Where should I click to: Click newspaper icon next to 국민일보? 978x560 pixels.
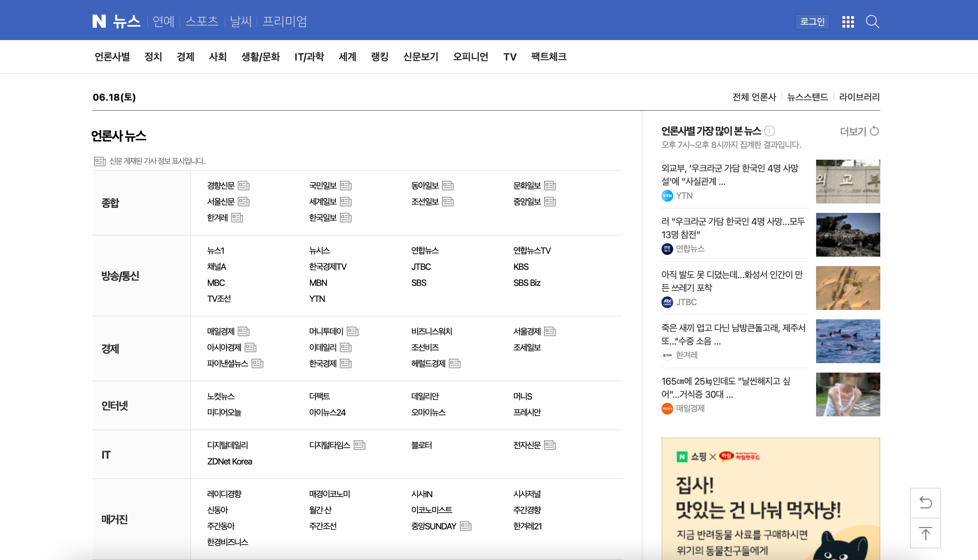[346, 186]
